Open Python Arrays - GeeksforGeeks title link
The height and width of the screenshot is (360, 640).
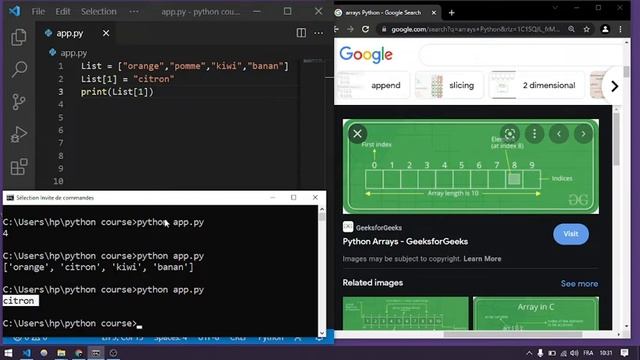[x=405, y=241]
